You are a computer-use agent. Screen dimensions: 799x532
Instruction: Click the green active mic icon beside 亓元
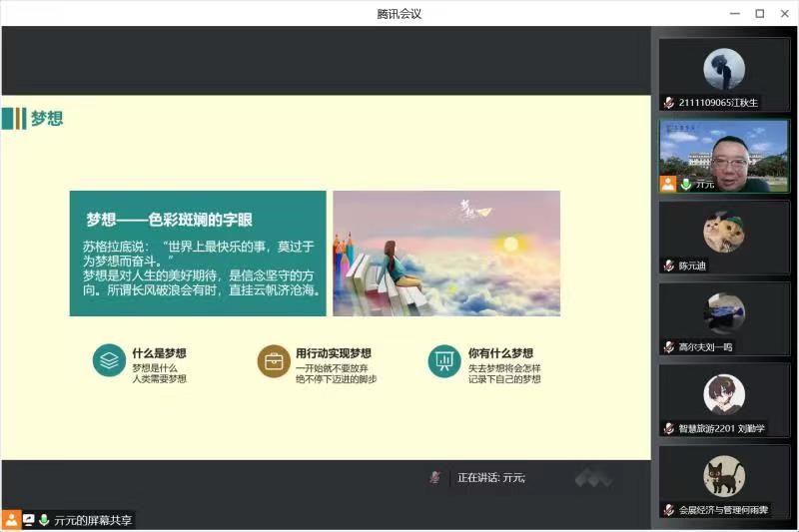pos(686,185)
